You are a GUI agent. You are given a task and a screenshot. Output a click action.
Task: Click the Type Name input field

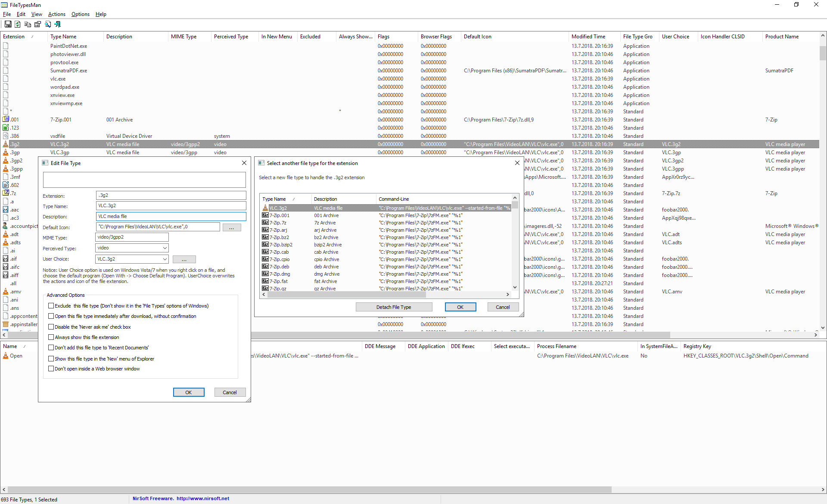[171, 206]
